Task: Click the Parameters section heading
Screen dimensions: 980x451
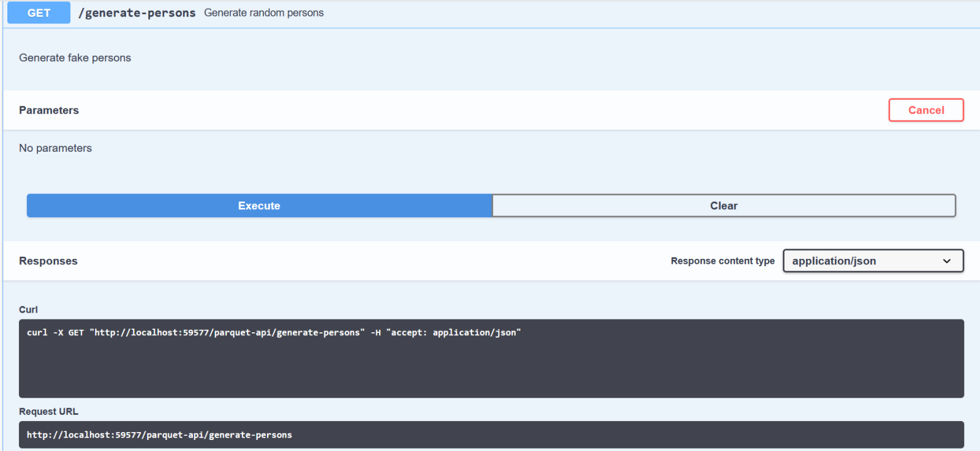Action: point(49,110)
